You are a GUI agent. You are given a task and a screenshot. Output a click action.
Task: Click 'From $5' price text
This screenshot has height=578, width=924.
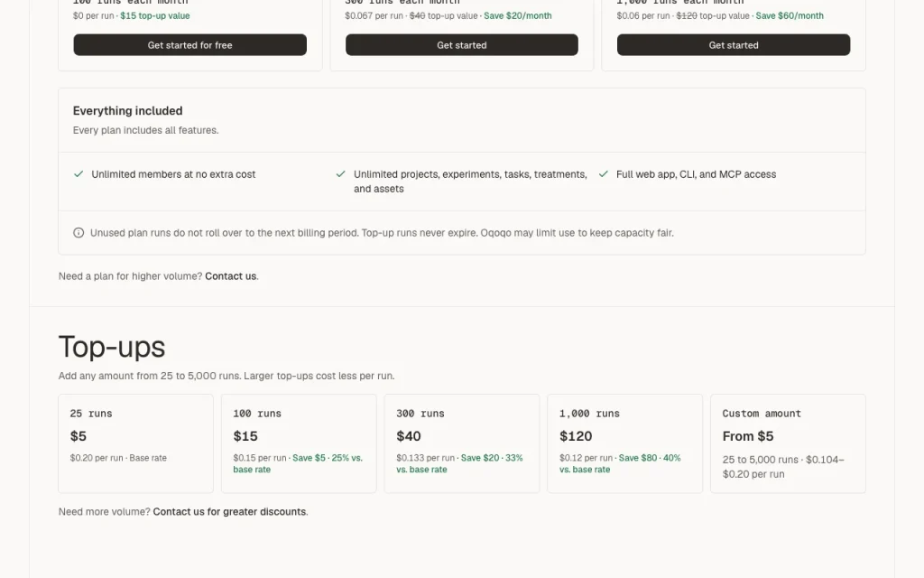point(748,436)
